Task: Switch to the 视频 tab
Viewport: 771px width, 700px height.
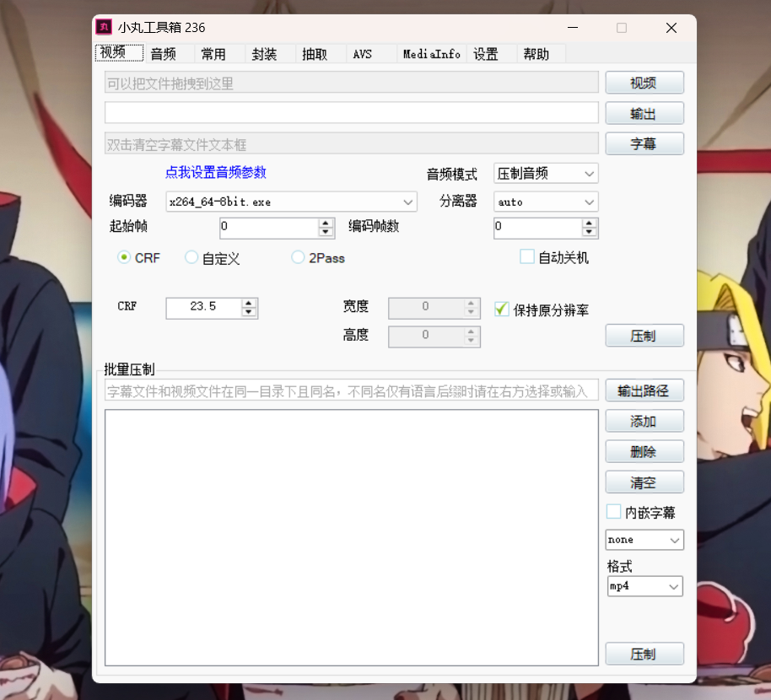Action: pos(120,53)
